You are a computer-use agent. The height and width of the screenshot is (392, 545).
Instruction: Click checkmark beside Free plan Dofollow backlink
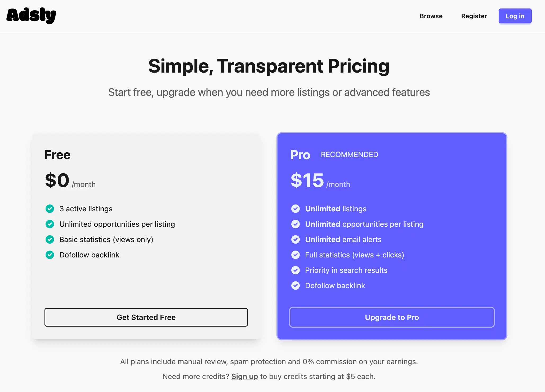(x=50, y=255)
